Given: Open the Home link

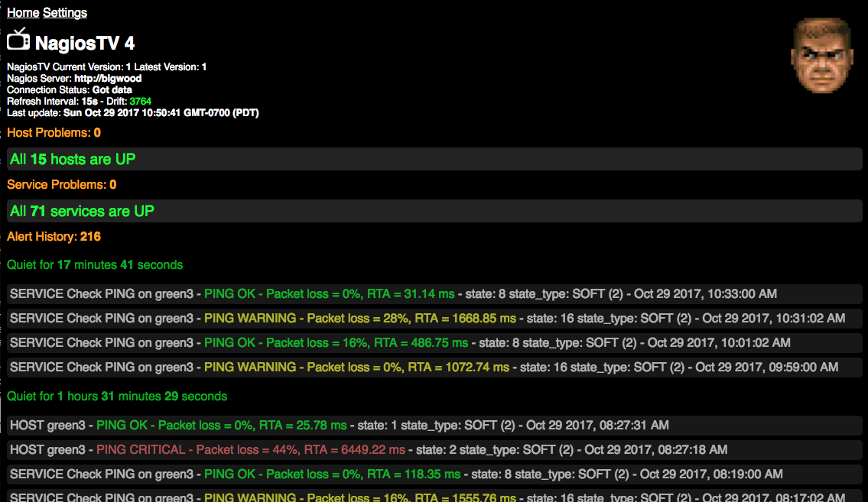Looking at the screenshot, I should coord(23,13).
